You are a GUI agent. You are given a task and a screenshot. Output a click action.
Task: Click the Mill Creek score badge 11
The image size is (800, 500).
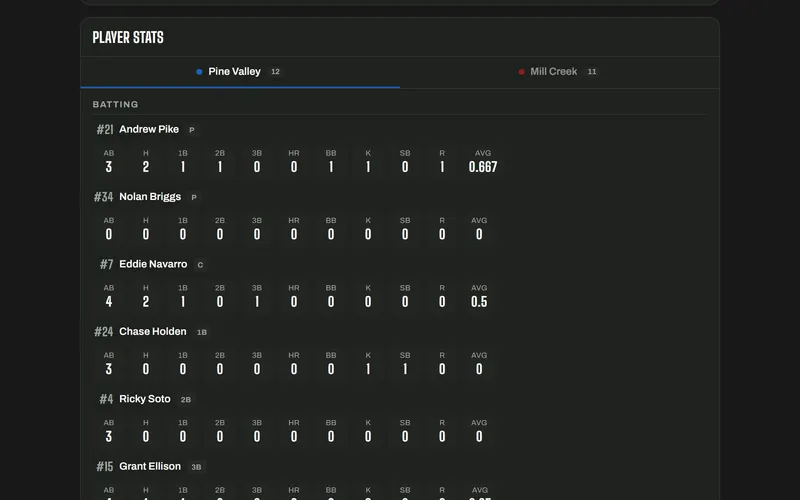tap(592, 72)
